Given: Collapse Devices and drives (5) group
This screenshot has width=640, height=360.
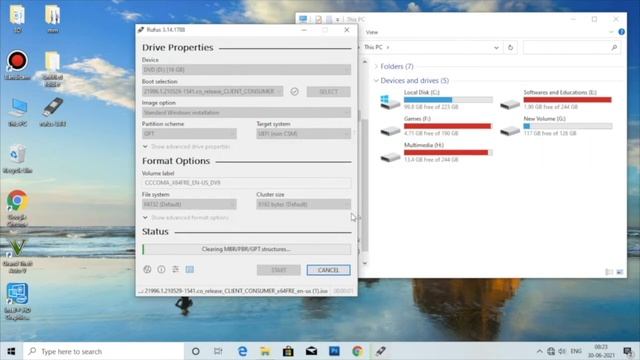Looking at the screenshot, I should tap(376, 80).
